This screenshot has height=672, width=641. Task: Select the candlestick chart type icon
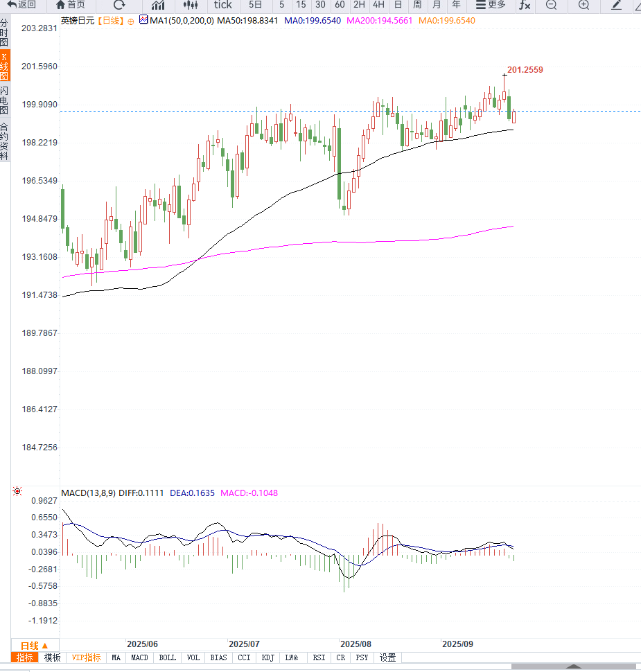[191, 5]
